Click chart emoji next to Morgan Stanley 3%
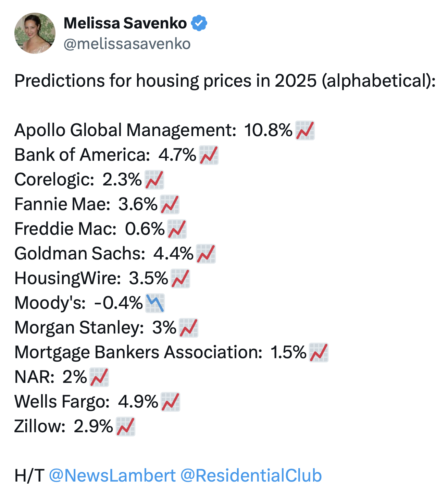Screen dimensions: 448x497 188,328
